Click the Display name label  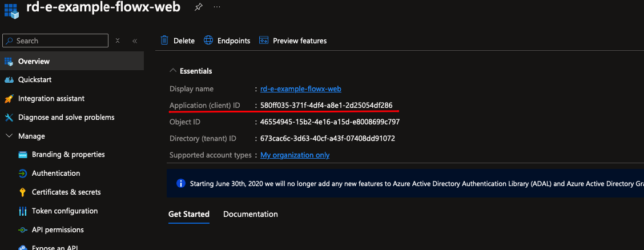click(x=191, y=88)
